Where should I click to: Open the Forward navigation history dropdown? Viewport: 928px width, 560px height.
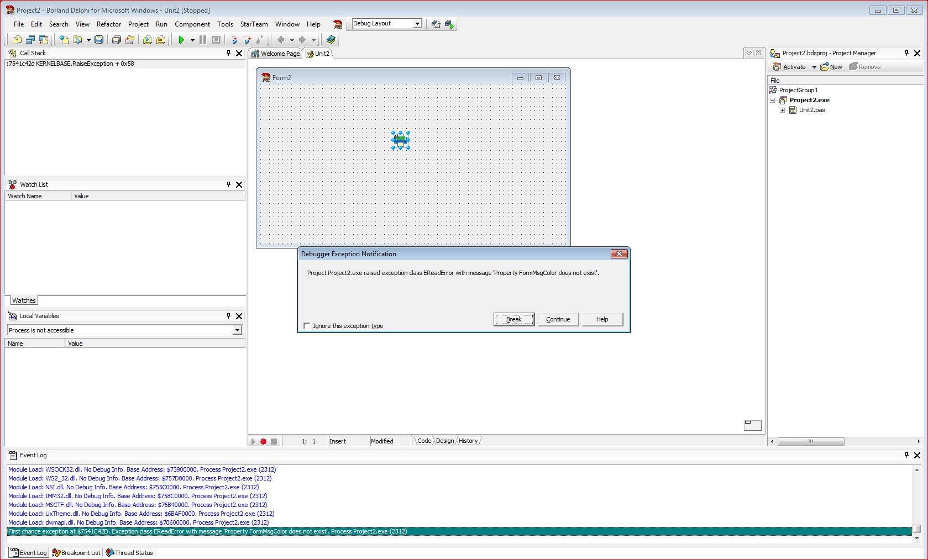pos(313,40)
